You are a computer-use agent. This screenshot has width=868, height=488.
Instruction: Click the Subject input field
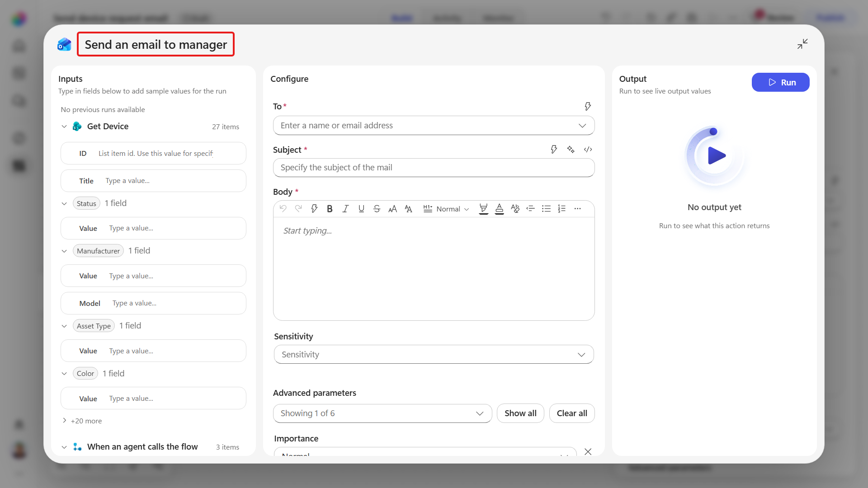[x=434, y=168]
